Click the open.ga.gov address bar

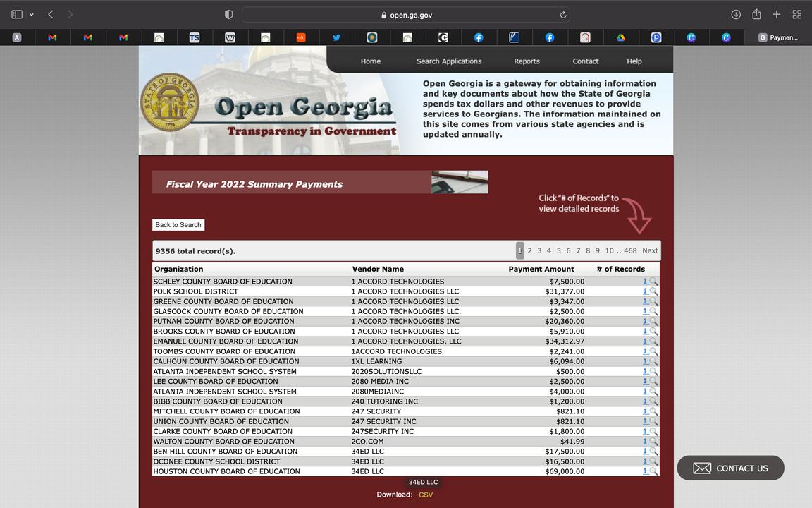(x=406, y=15)
